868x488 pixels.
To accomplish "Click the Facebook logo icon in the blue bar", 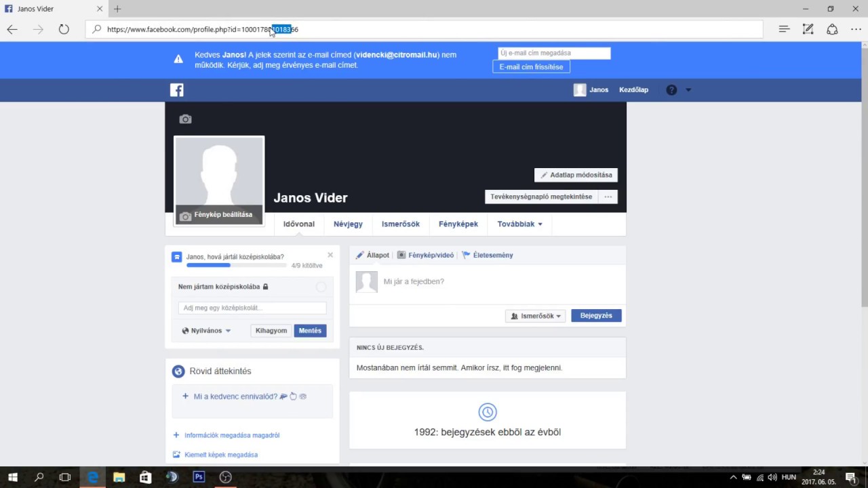I will tap(176, 89).
